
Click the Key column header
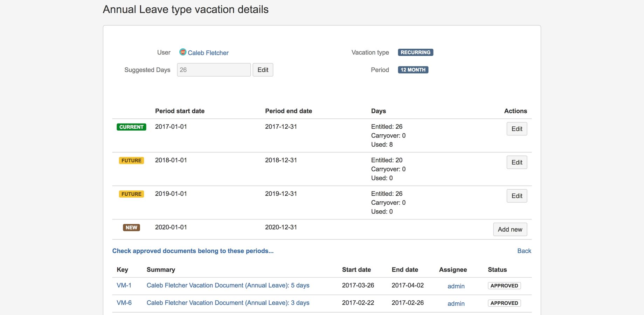pos(122,270)
